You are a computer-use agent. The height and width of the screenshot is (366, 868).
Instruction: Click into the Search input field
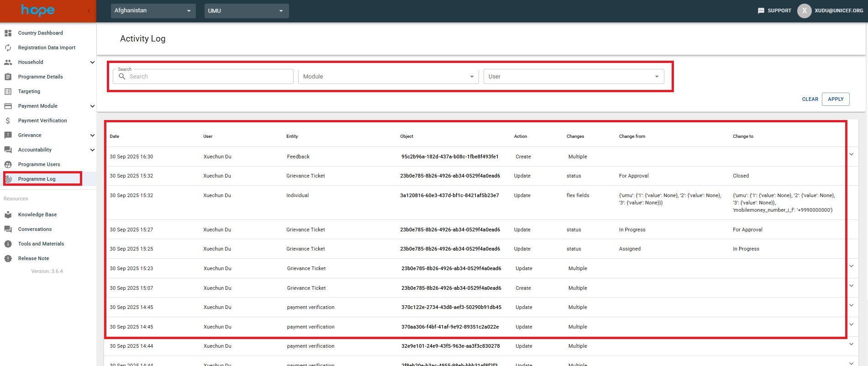click(x=208, y=77)
